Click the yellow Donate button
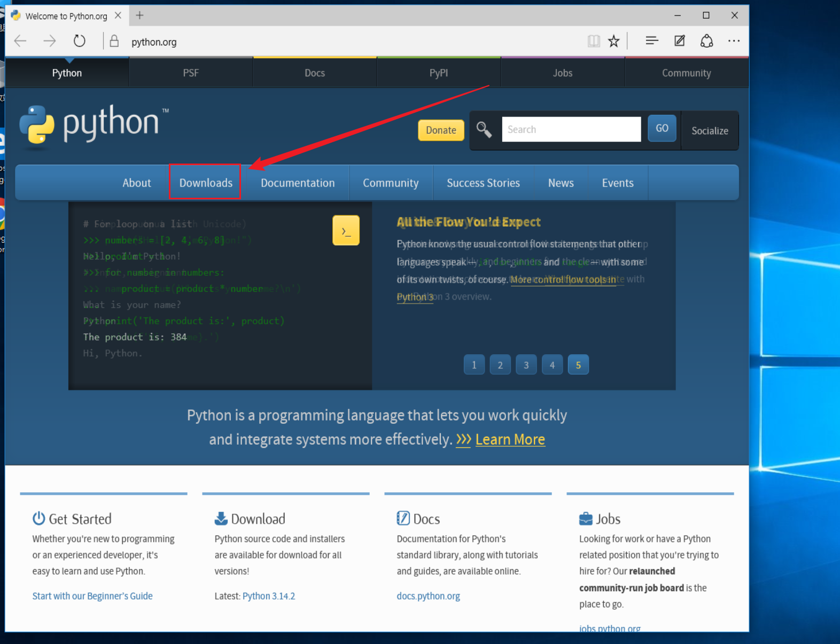The height and width of the screenshot is (644, 840). (x=441, y=130)
